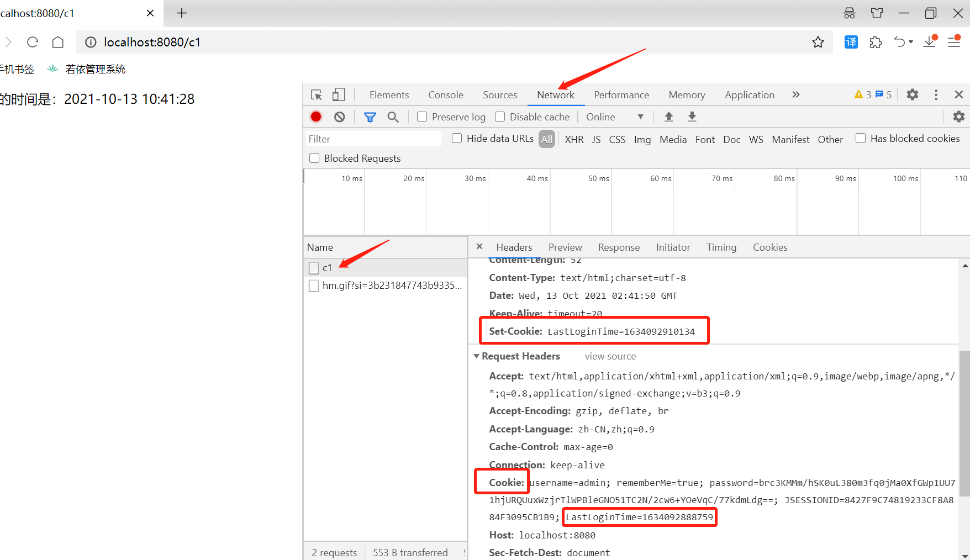The height and width of the screenshot is (560, 970).
Task: Select the Network tab
Action: click(556, 95)
